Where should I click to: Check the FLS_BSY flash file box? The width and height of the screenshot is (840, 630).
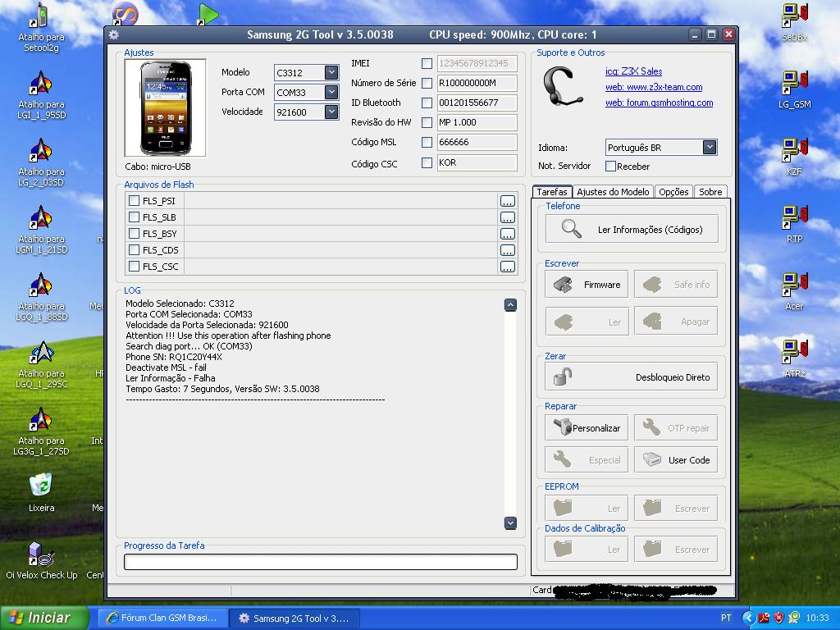pyautogui.click(x=134, y=234)
